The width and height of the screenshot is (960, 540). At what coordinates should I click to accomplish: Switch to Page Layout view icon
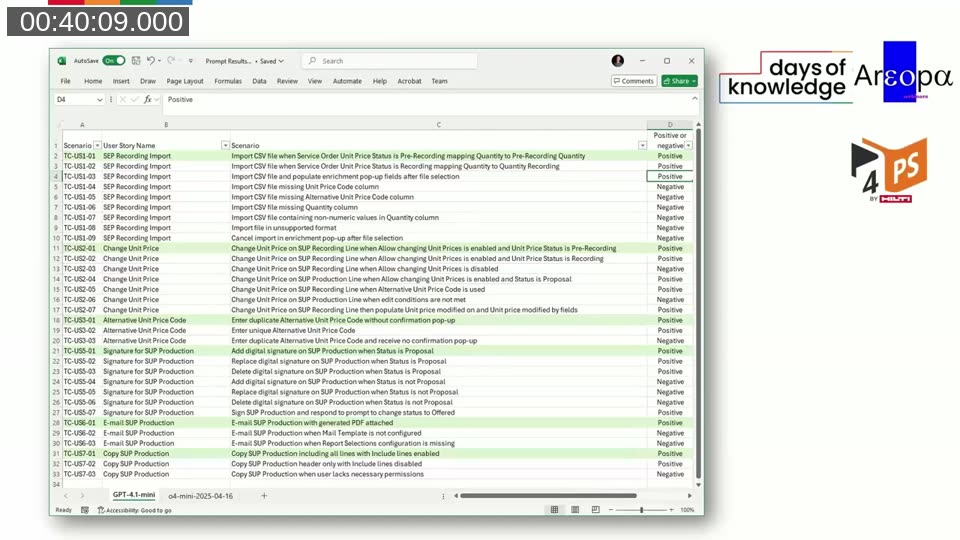[x=575, y=509]
